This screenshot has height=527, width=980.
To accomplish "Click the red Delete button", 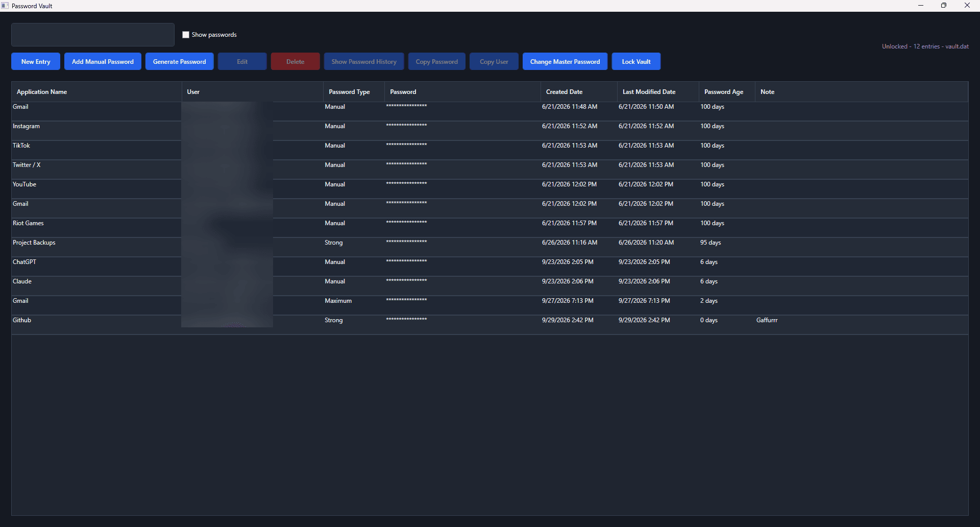I will point(296,61).
